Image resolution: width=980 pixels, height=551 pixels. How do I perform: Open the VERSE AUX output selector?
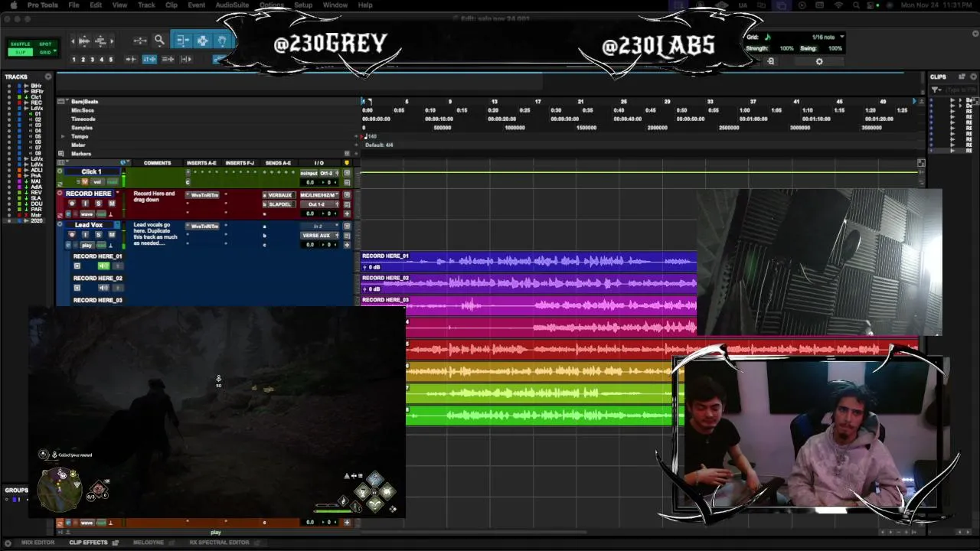coord(318,235)
